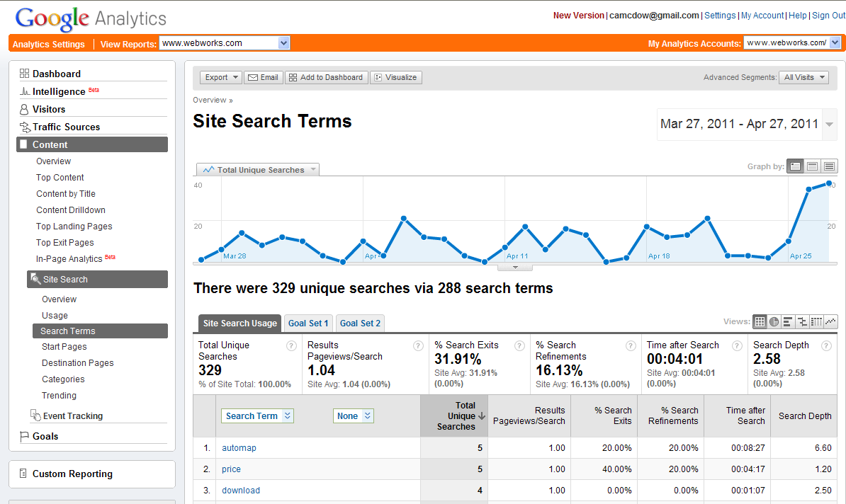Open Advanced Segments All Visits dropdown
Viewport: 846px width, 504px height.
[803, 78]
